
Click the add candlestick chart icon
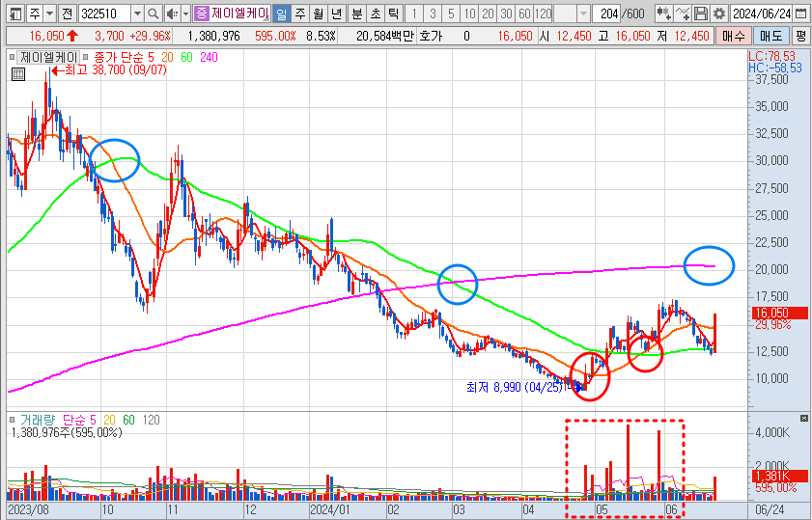[x=663, y=14]
